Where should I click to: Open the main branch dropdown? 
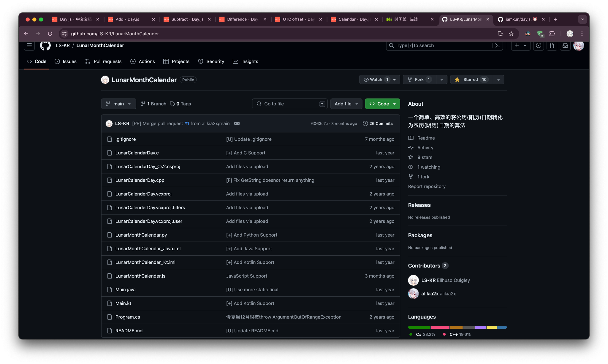point(118,104)
